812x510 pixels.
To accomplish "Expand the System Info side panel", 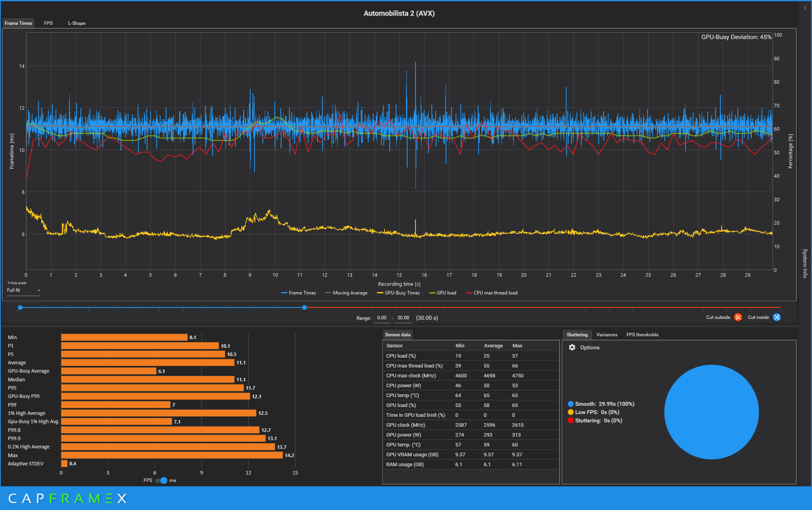I will (805, 263).
